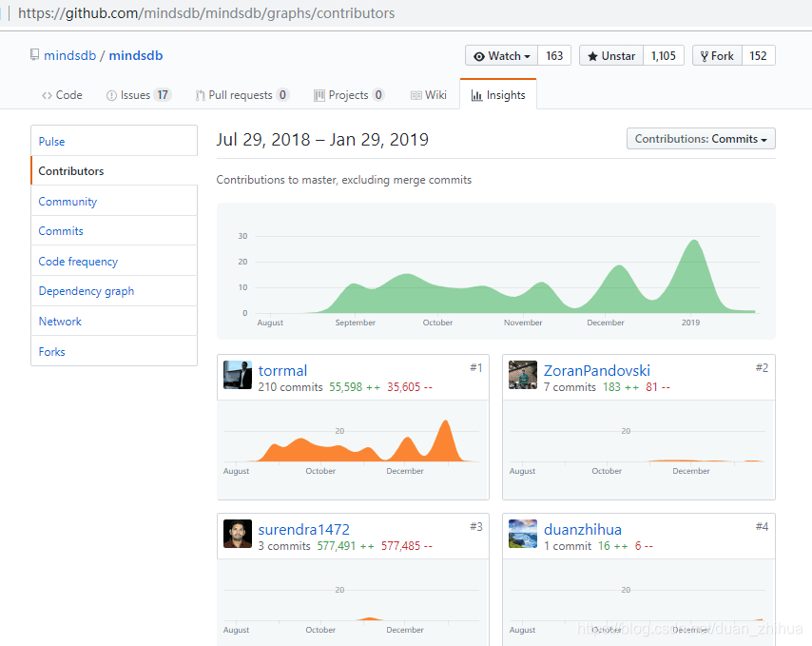Viewport: 812px width, 646px height.
Task: Switch to the Code tab
Action: (x=62, y=95)
